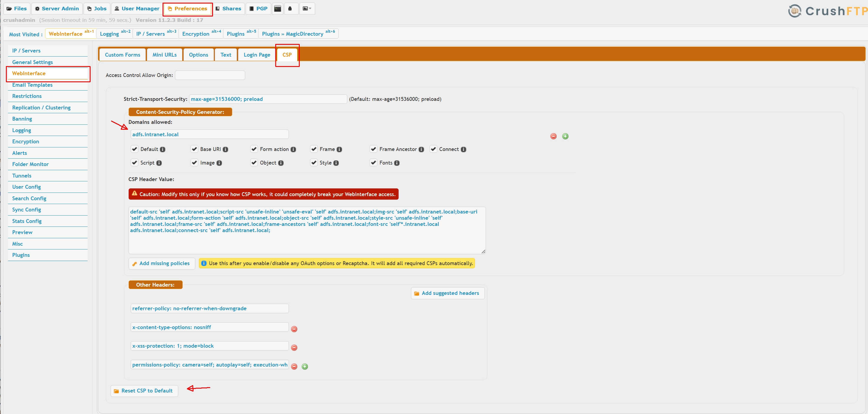This screenshot has width=868, height=414.
Task: Toggle the Default checkbox
Action: coord(135,149)
